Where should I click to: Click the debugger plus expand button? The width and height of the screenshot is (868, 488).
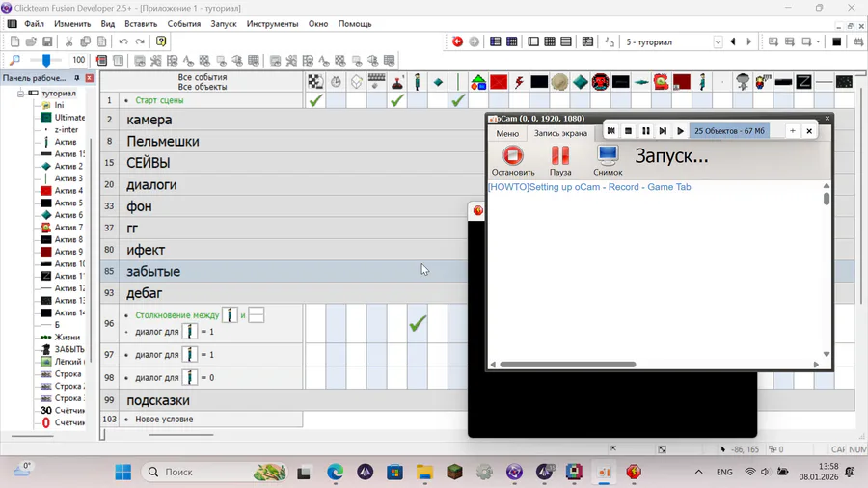pyautogui.click(x=792, y=131)
